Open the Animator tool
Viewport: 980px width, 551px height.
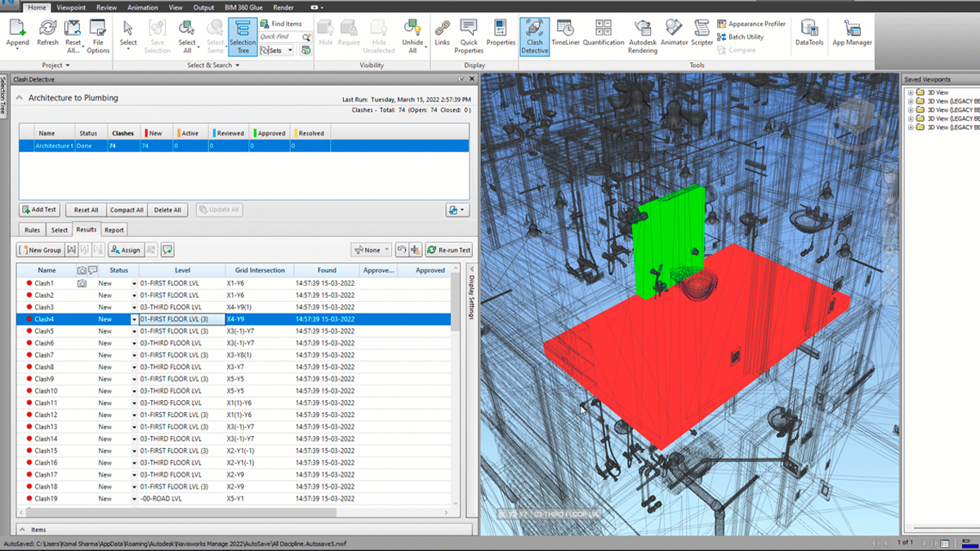pyautogui.click(x=674, y=33)
